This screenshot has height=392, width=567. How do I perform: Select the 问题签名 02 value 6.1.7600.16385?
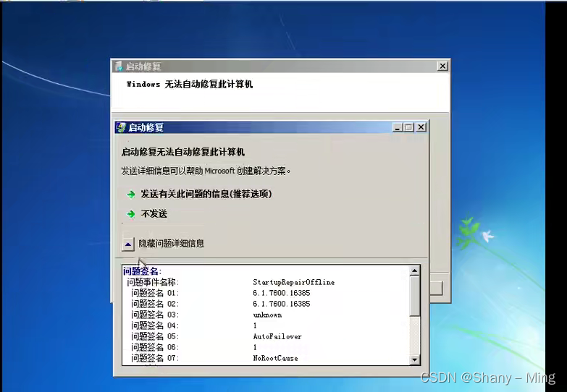pyautogui.click(x=282, y=304)
